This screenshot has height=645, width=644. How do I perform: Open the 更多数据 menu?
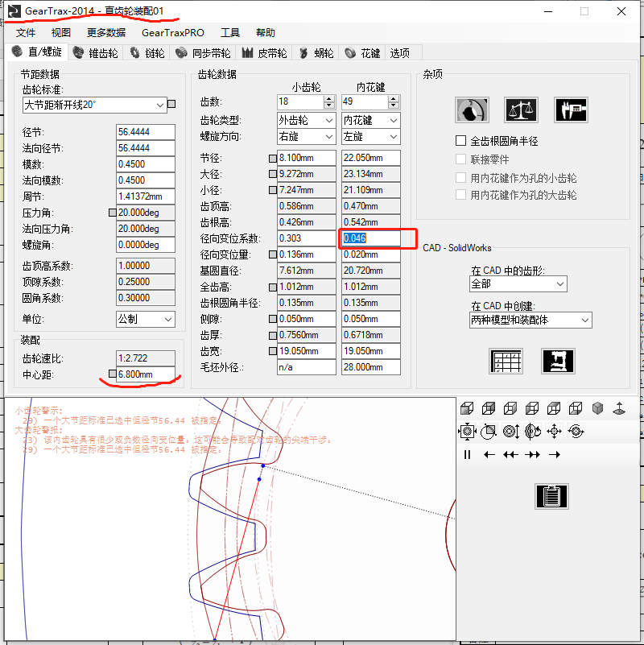(106, 32)
